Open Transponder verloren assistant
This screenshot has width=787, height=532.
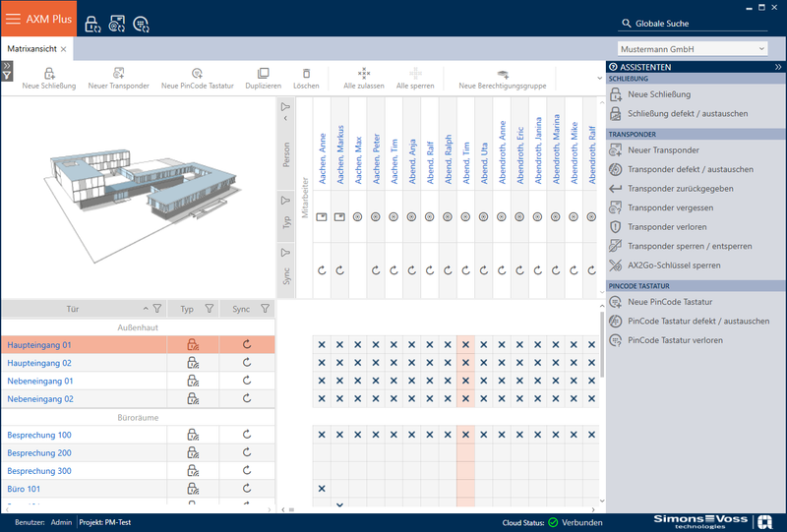click(667, 227)
